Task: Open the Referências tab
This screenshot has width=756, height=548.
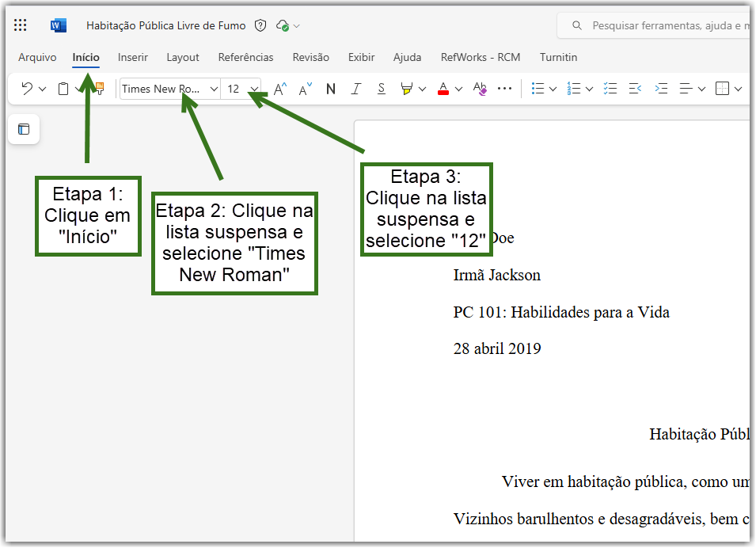Action: (245, 57)
